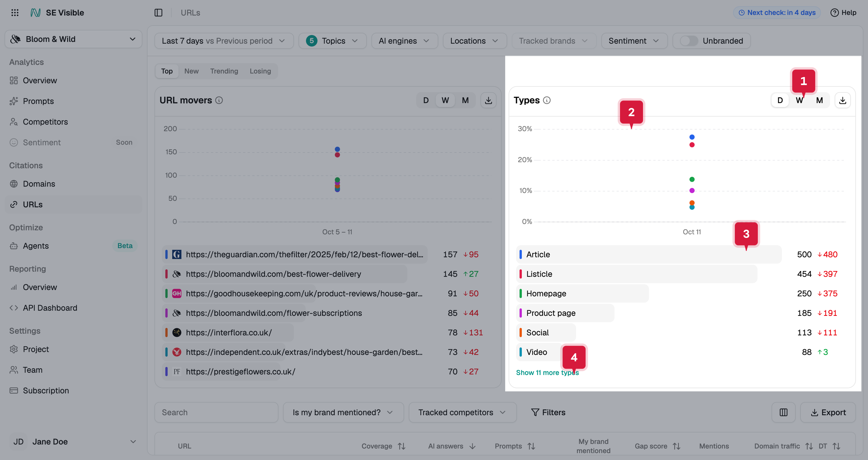Select monthly M view in URL movers

(465, 100)
